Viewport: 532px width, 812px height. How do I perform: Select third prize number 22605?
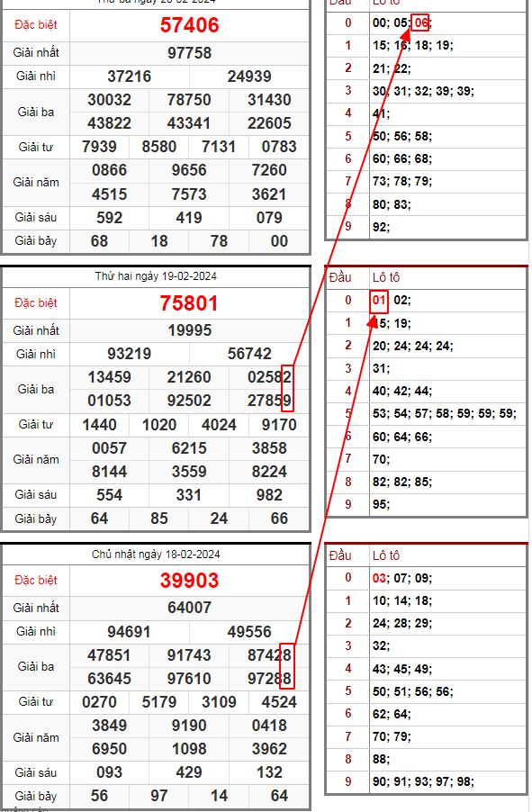coord(269,123)
